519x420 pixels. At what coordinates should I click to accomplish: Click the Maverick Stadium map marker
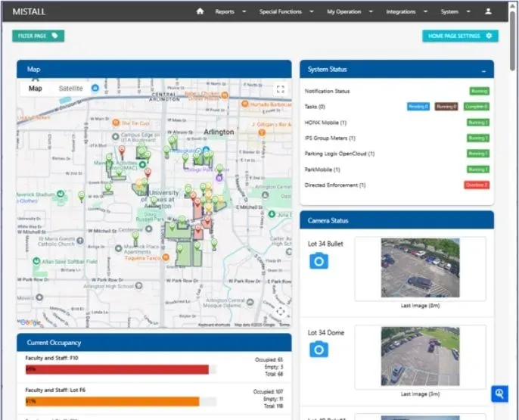click(61, 194)
